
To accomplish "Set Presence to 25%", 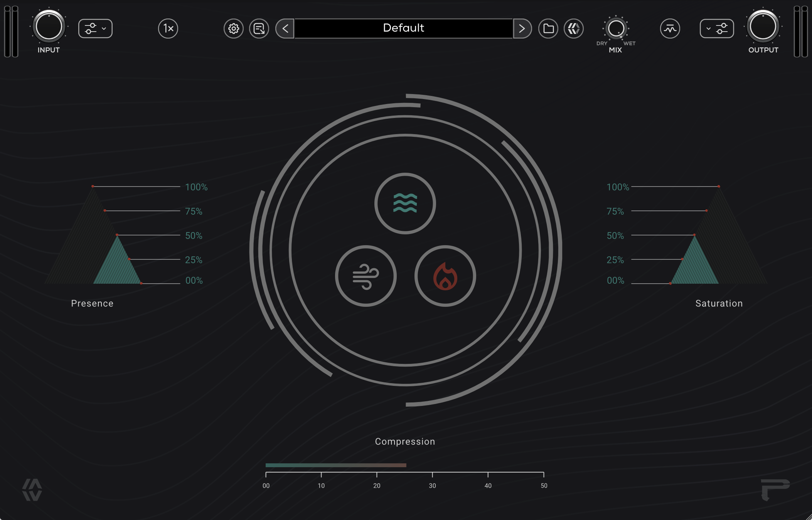I will coord(194,260).
